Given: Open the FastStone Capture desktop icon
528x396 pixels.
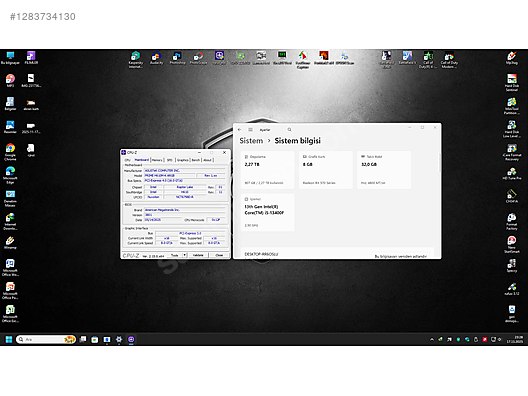Looking at the screenshot, I should (303, 60).
